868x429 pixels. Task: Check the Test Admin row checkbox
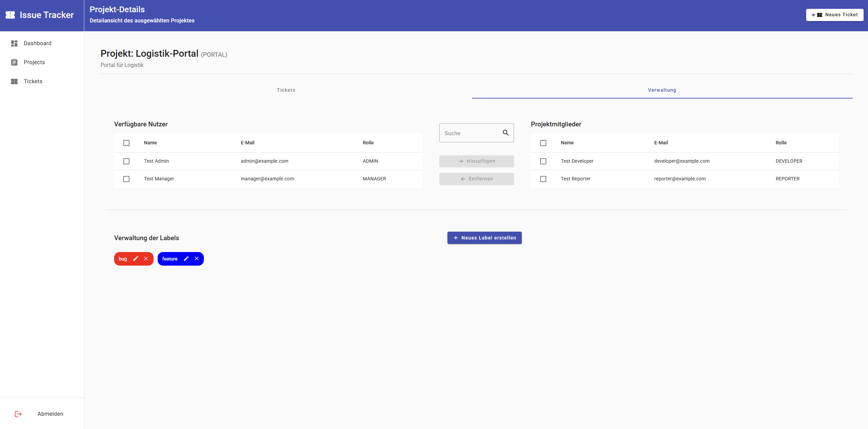126,161
